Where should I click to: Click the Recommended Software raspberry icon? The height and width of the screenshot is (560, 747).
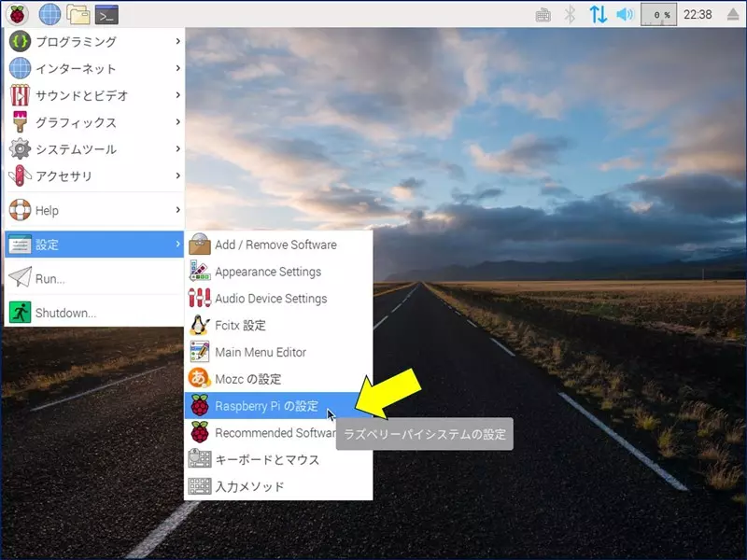tap(200, 432)
